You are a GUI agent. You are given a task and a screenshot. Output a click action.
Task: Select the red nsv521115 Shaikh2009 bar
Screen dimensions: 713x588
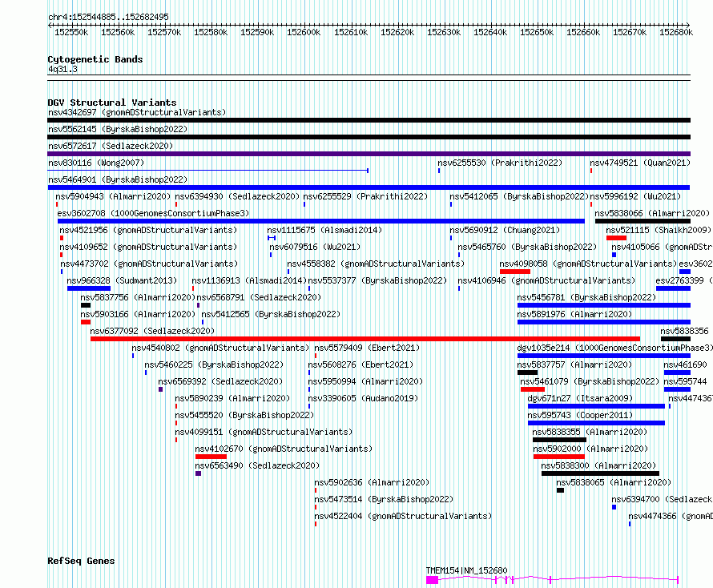(x=616, y=238)
